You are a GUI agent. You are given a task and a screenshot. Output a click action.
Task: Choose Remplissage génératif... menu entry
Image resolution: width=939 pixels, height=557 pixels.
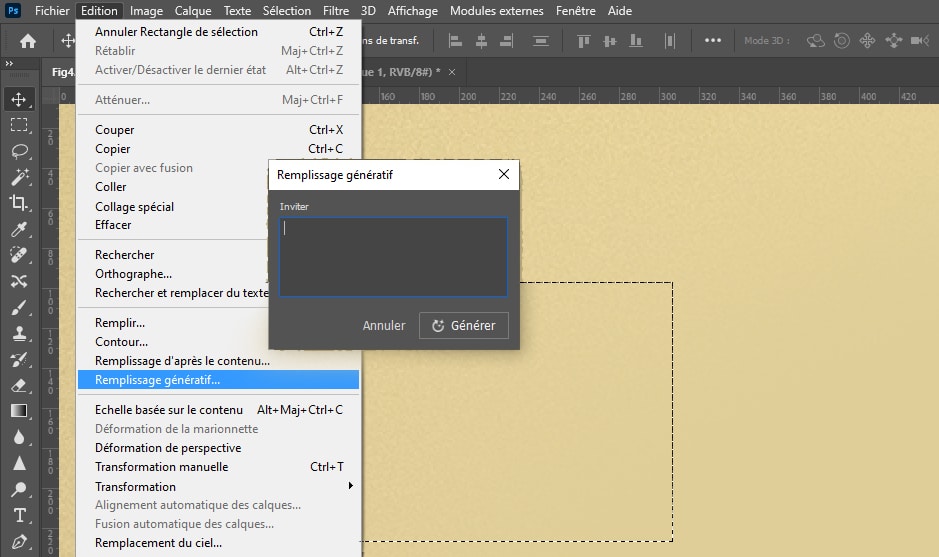pyautogui.click(x=219, y=380)
